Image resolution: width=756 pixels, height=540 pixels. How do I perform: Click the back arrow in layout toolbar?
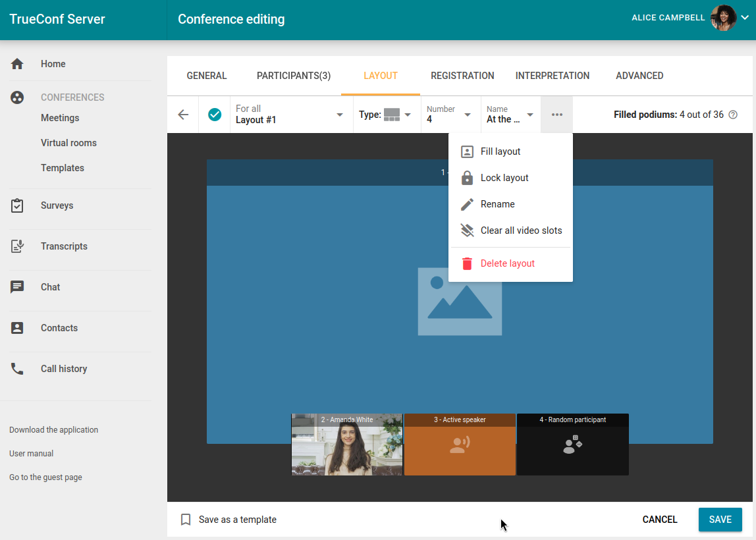pyautogui.click(x=183, y=115)
